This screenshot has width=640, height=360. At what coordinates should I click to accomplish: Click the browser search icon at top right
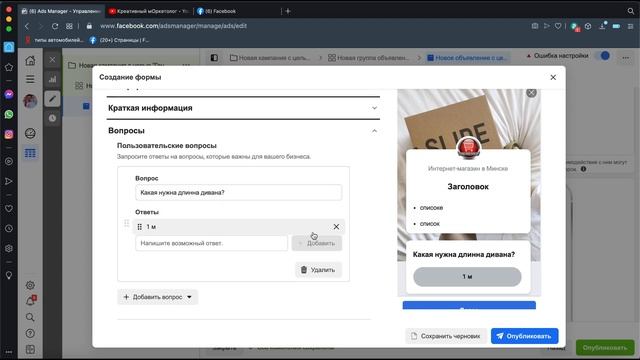[631, 11]
